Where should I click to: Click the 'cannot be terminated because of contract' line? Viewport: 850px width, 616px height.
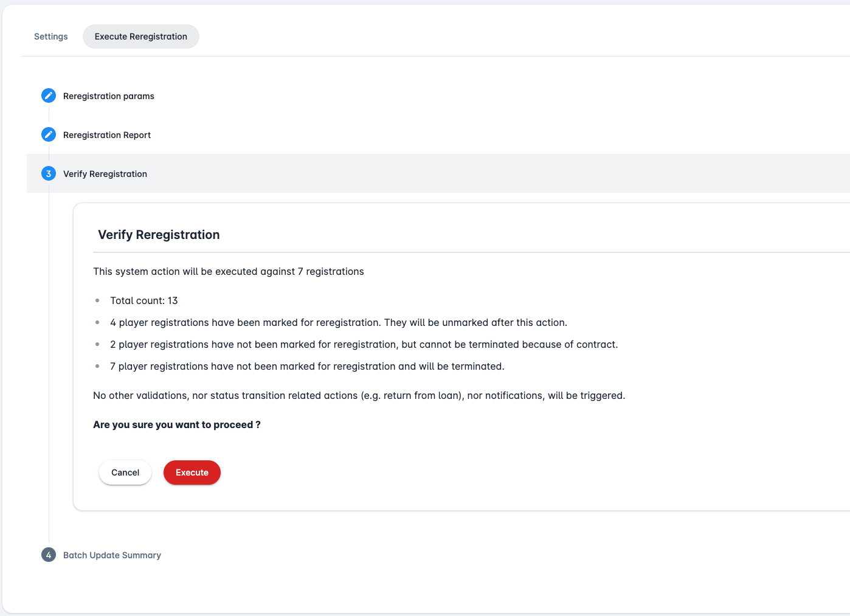point(364,344)
